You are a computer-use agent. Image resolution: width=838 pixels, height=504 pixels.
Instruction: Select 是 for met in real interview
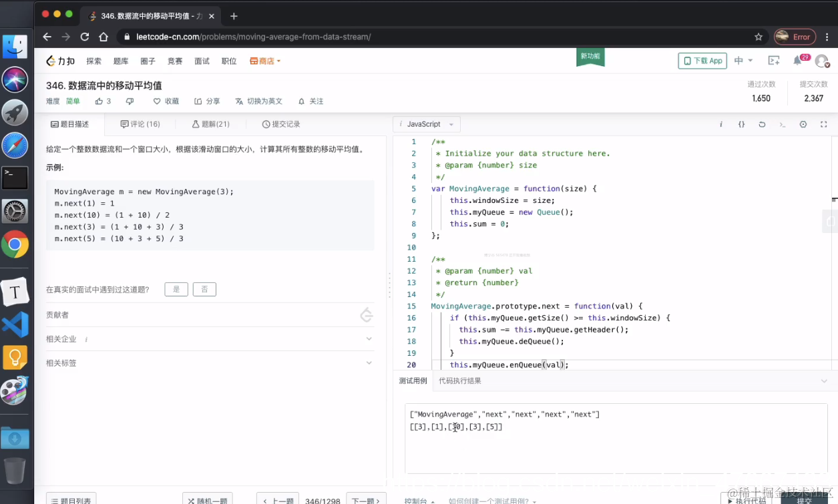pos(176,289)
